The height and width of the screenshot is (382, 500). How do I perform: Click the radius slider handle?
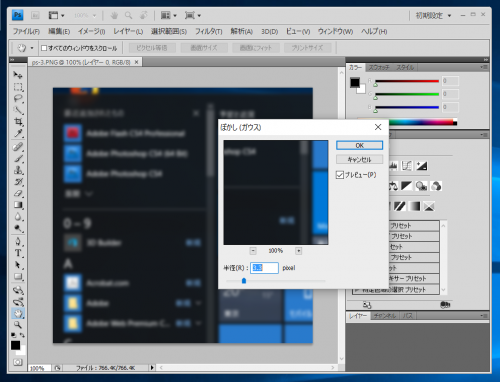(x=244, y=281)
